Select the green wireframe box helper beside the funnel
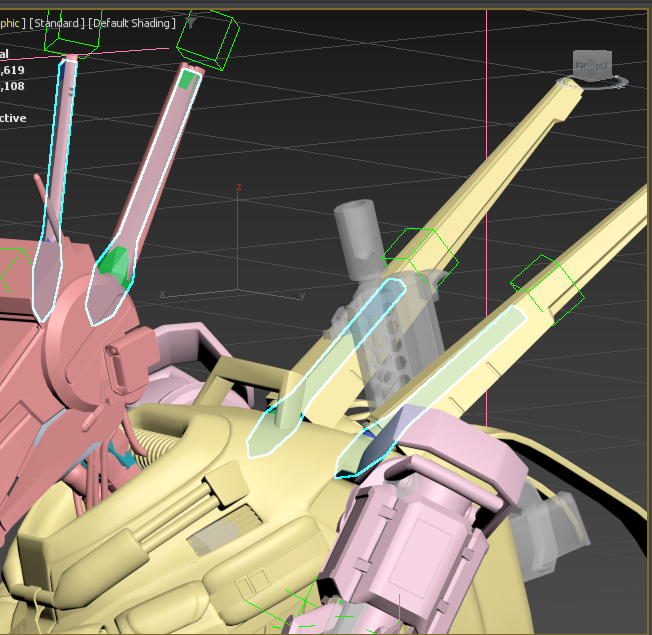The image size is (652, 635). click(x=208, y=39)
